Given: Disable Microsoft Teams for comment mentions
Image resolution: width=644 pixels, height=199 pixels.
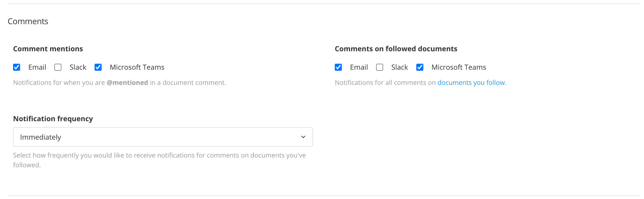Looking at the screenshot, I should pos(98,67).
